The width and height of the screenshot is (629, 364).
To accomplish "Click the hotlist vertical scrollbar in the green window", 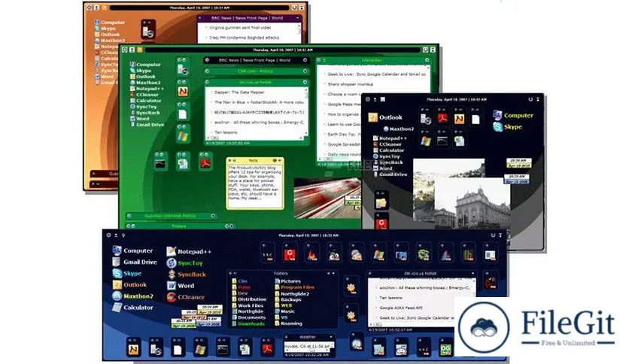I will 306,111.
